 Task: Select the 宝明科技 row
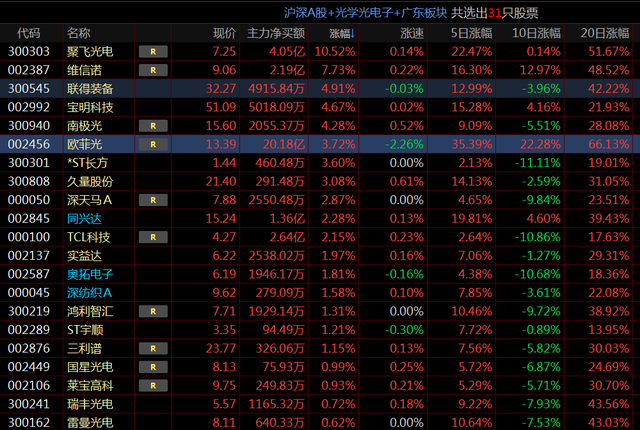click(89, 106)
